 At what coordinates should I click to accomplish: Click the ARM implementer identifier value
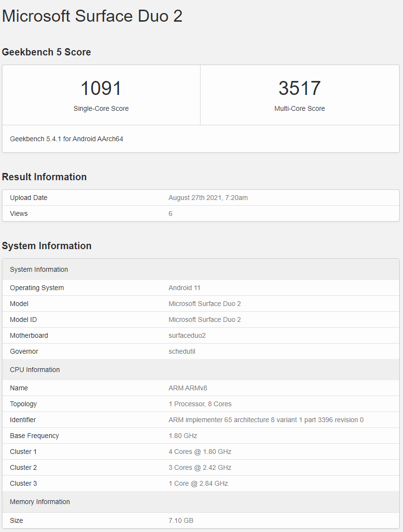point(266,420)
